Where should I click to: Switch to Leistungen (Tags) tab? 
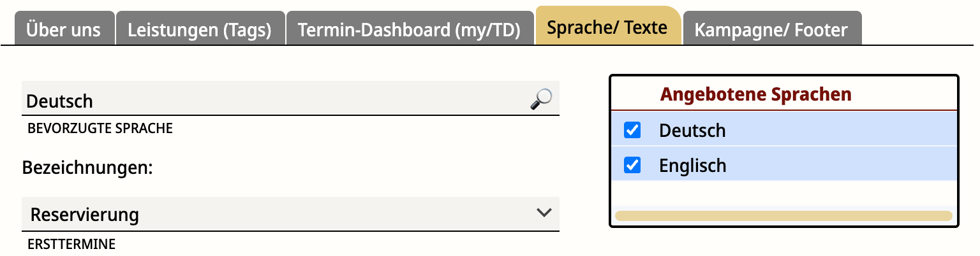click(x=200, y=29)
